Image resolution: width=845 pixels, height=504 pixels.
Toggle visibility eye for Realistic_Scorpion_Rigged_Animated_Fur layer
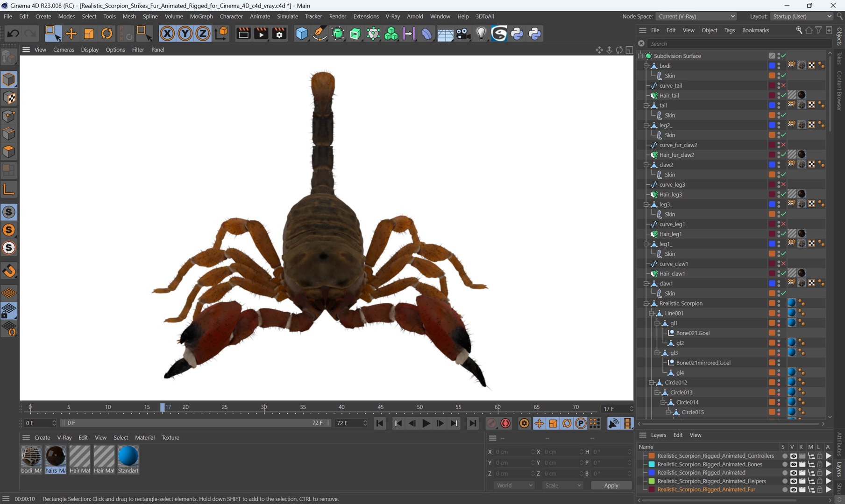(793, 490)
